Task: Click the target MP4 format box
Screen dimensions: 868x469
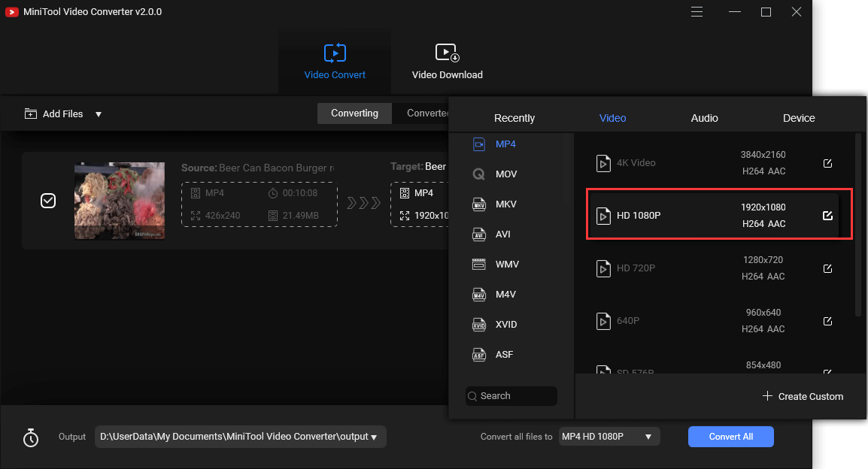Action: point(420,204)
